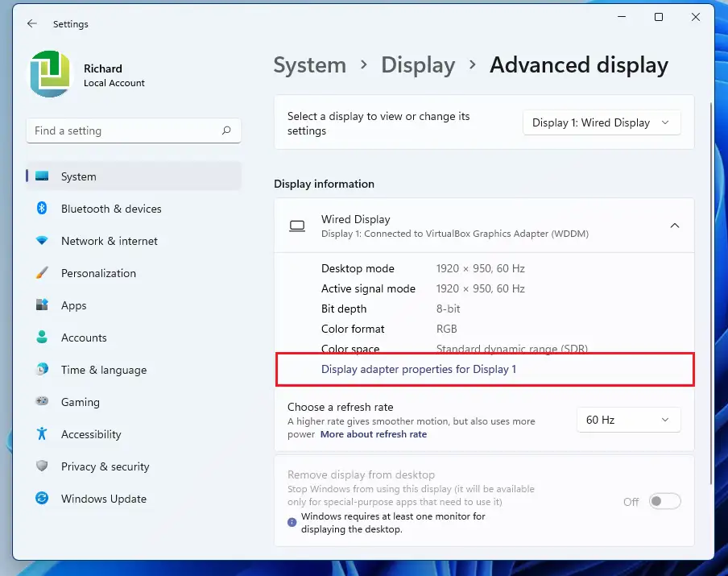The width and height of the screenshot is (728, 576).
Task: Click the Gaming controller icon
Action: click(x=42, y=401)
